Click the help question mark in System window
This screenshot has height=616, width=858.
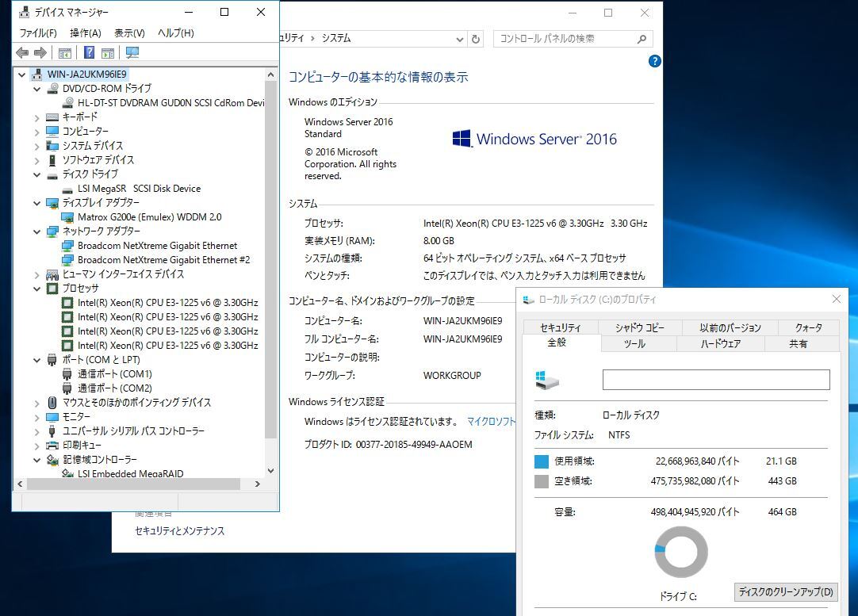click(x=654, y=61)
